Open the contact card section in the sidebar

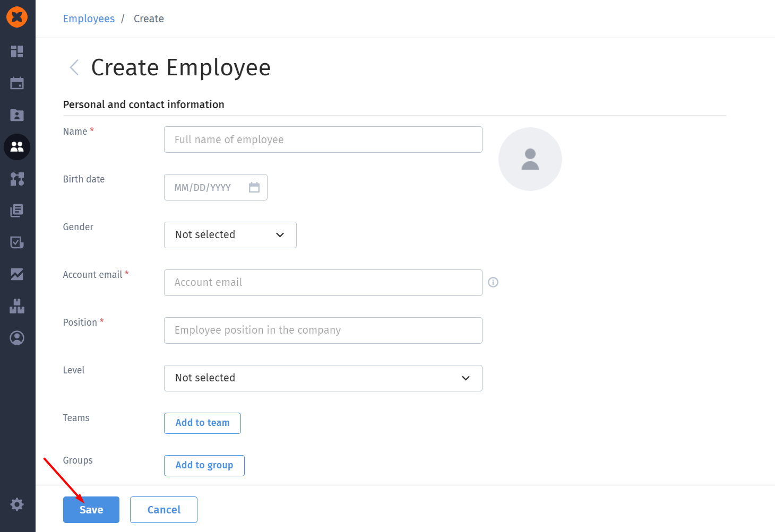tap(17, 115)
